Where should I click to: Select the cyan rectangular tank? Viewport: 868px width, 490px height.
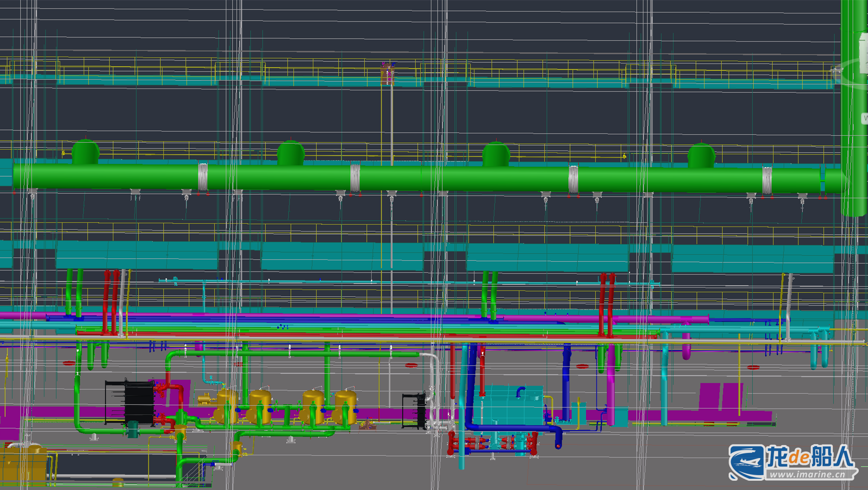coord(512,404)
